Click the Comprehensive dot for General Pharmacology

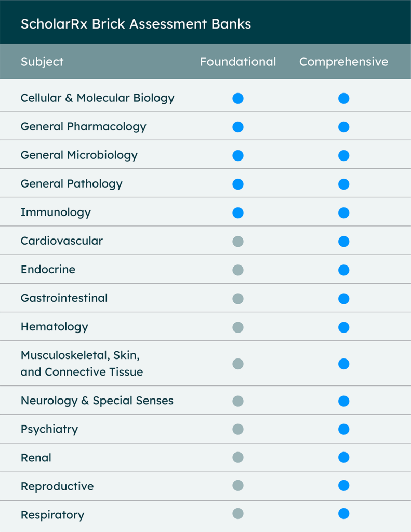344,127
